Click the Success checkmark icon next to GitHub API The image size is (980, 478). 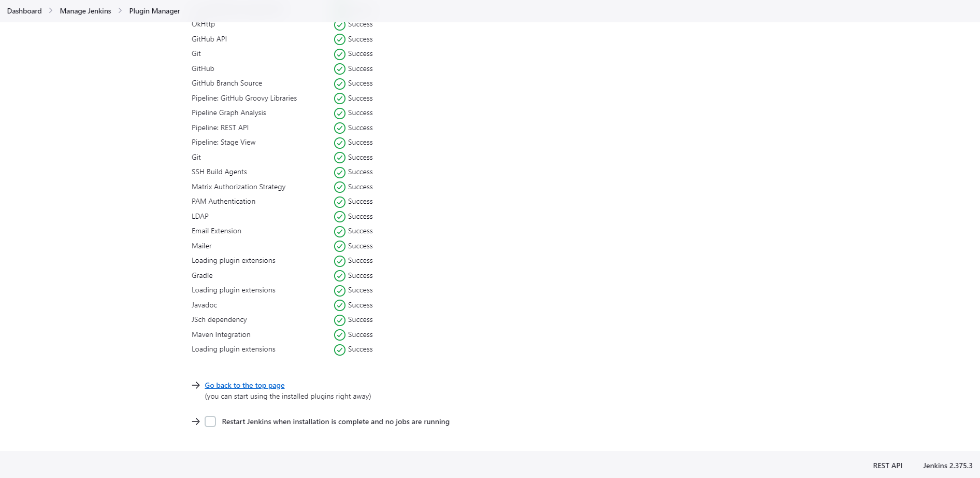(x=340, y=39)
